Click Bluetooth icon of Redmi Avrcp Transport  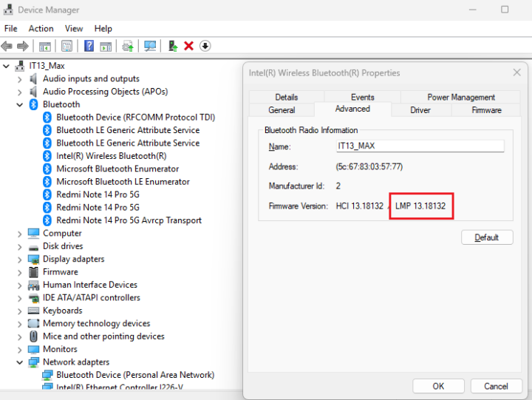pyautogui.click(x=47, y=220)
